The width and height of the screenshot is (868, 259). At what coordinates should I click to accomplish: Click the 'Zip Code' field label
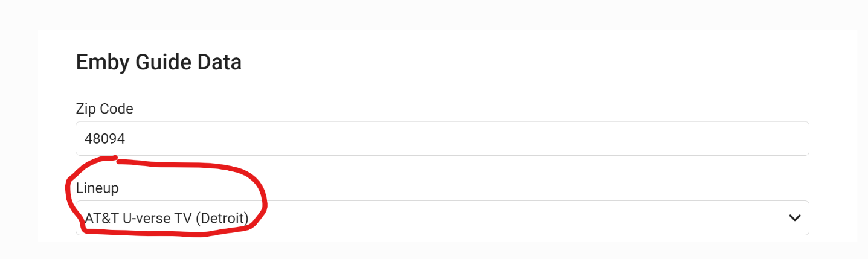pos(104,109)
